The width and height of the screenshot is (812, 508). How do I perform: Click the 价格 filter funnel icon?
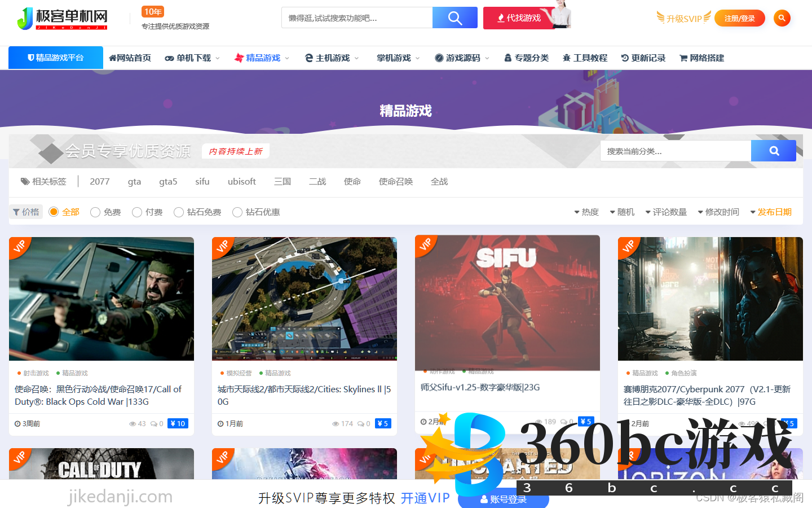[16, 212]
